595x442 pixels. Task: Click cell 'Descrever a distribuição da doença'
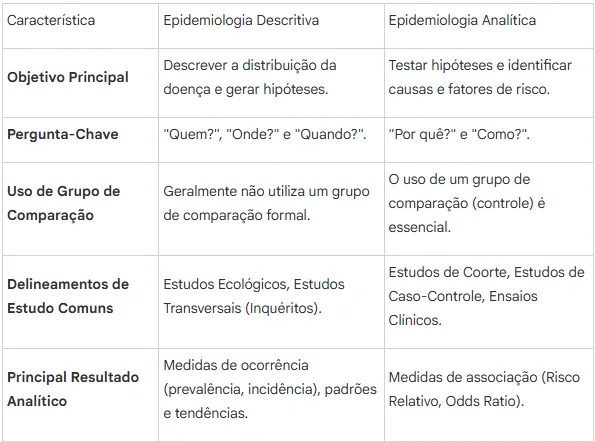tap(271, 83)
